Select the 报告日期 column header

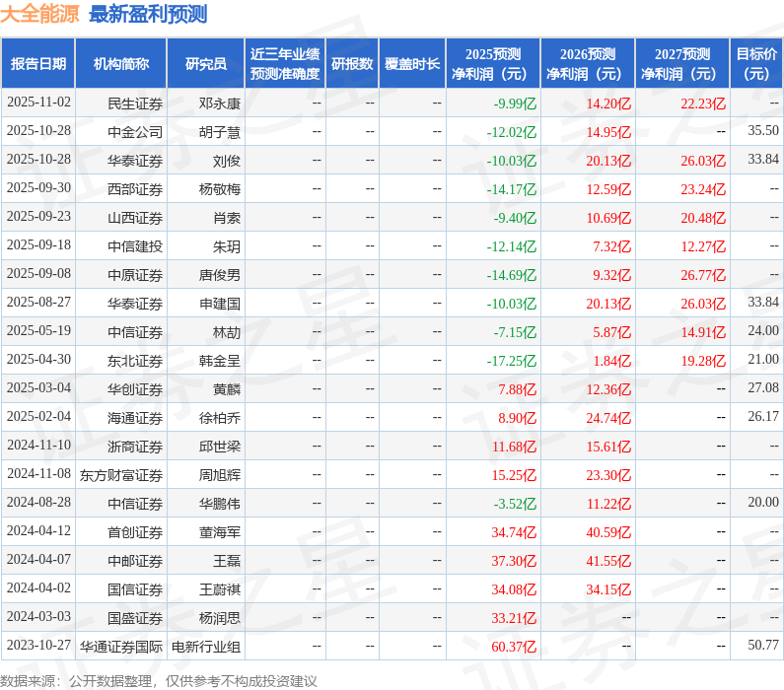click(x=38, y=63)
